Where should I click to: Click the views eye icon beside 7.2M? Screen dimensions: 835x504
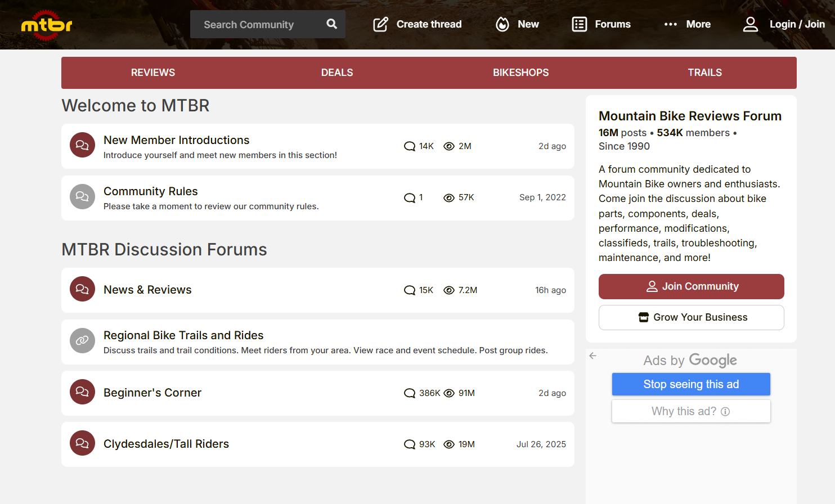449,290
